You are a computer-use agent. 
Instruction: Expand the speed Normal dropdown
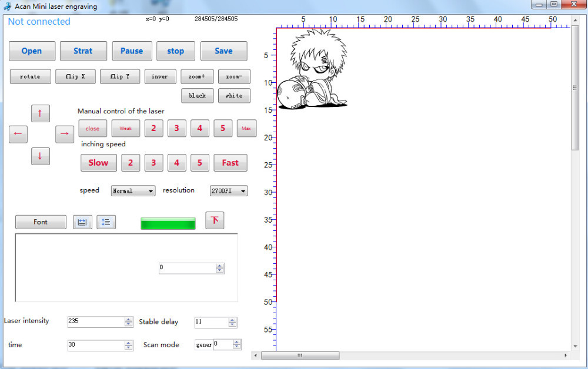[133, 191]
